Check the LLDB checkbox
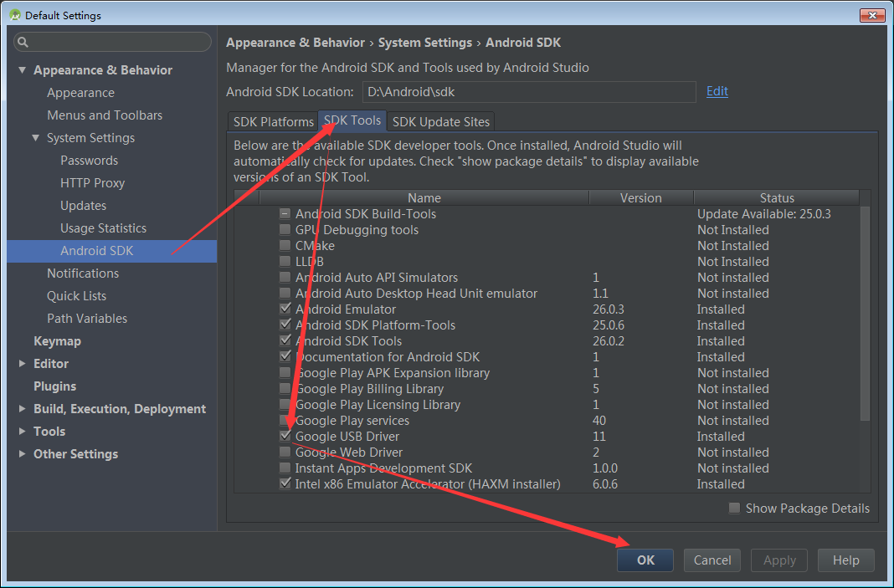Image resolution: width=894 pixels, height=588 pixels. [x=285, y=262]
